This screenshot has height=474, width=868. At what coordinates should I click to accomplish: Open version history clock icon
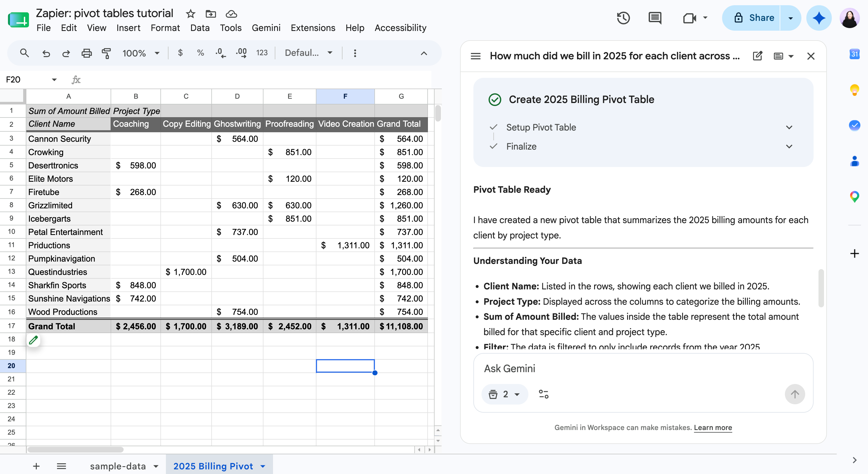click(x=623, y=18)
